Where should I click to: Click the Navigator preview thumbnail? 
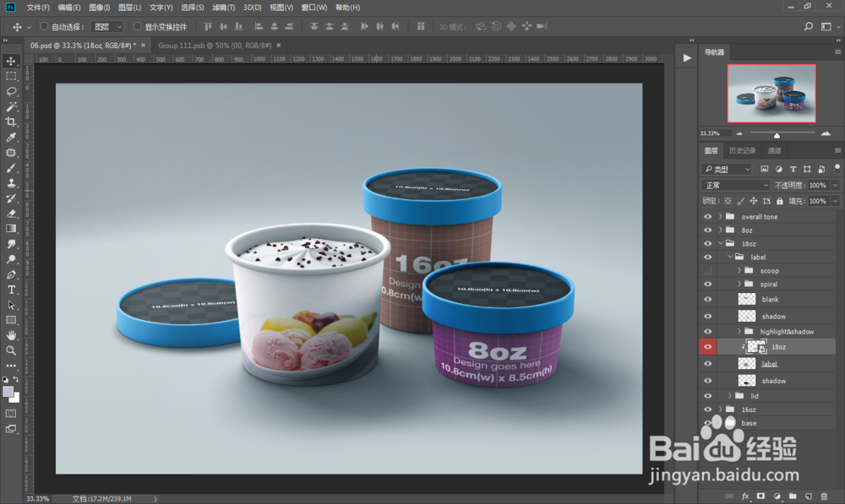[771, 94]
